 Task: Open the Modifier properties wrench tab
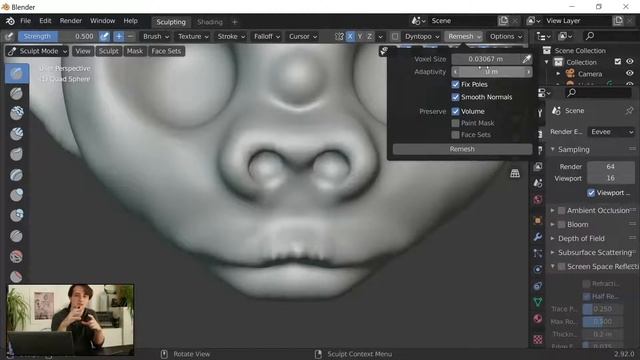point(538,237)
